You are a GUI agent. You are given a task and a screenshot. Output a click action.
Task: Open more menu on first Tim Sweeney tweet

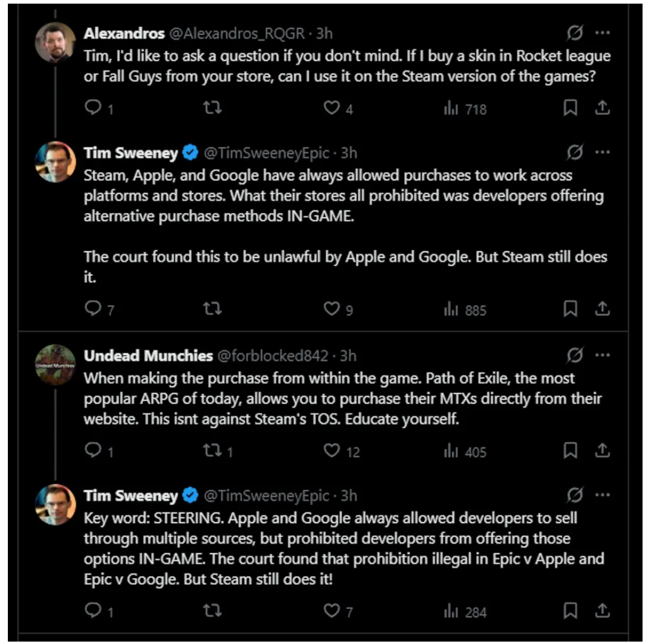tap(602, 152)
